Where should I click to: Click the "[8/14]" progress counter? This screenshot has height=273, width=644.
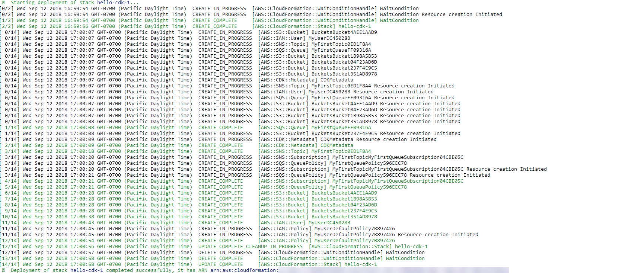pyautogui.click(x=10, y=205)
